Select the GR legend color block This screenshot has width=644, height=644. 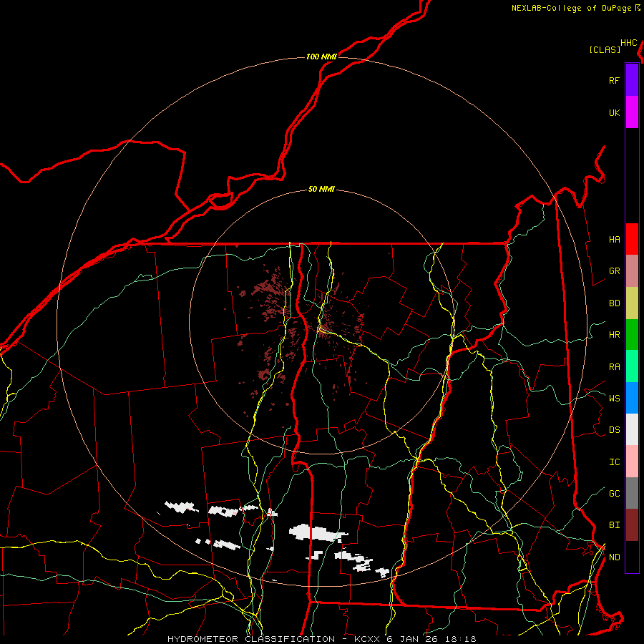(632, 270)
